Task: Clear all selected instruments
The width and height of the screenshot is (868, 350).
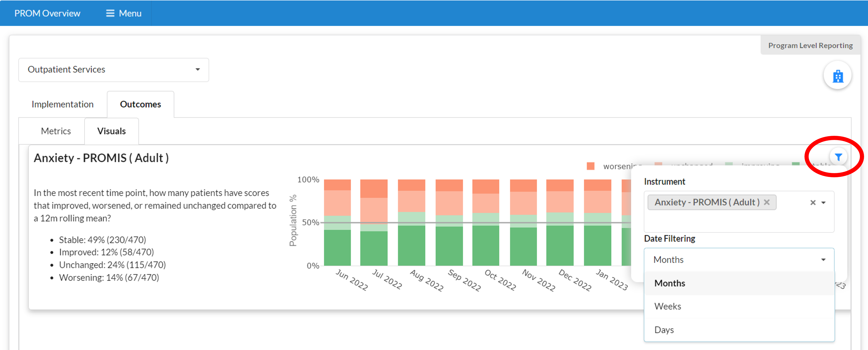Action: pyautogui.click(x=813, y=202)
